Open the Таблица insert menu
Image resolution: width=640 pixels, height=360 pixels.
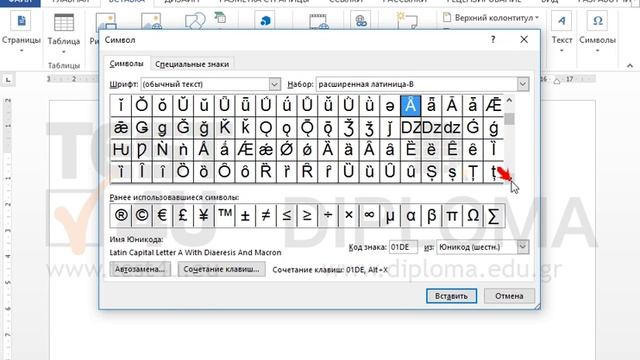pos(64,33)
